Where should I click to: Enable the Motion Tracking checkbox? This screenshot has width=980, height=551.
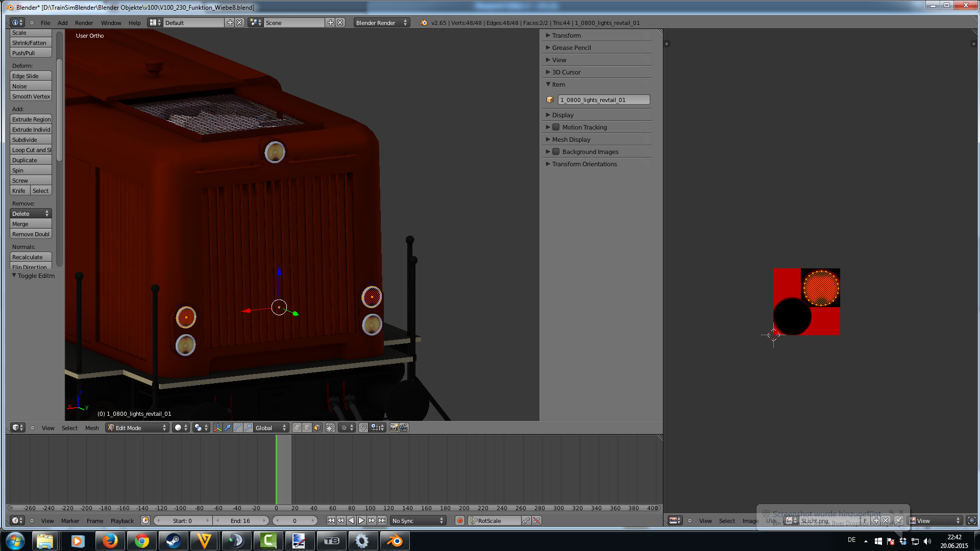click(556, 127)
